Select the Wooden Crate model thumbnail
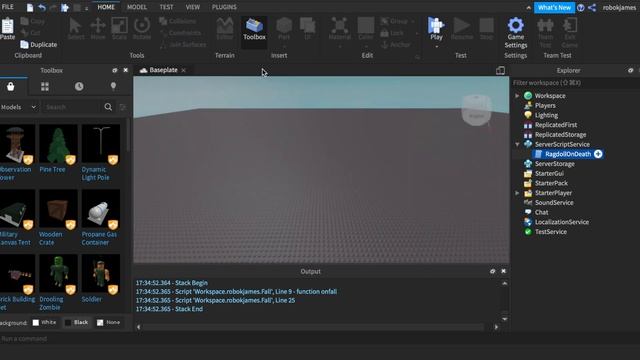Image resolution: width=640 pixels, height=360 pixels. [58, 209]
